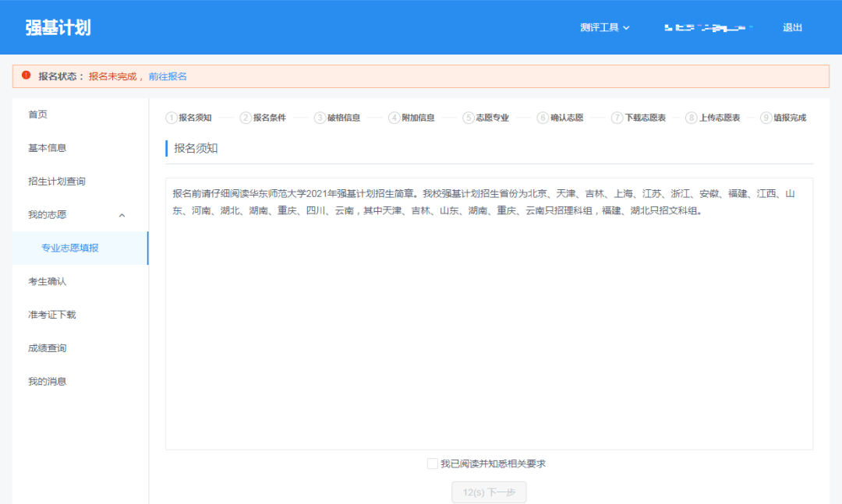Screen dimensions: 842x504
Task: Open 招生计划查询 in the sidebar
Action: coord(57,182)
